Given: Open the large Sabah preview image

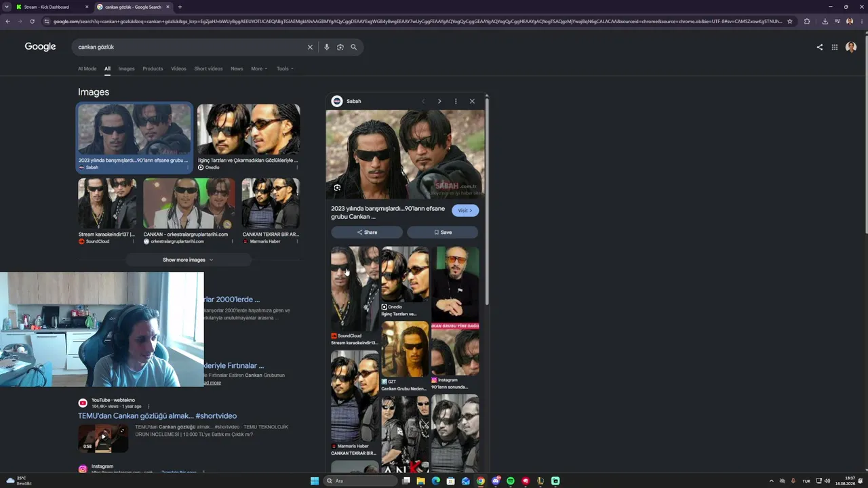Looking at the screenshot, I should [x=406, y=155].
